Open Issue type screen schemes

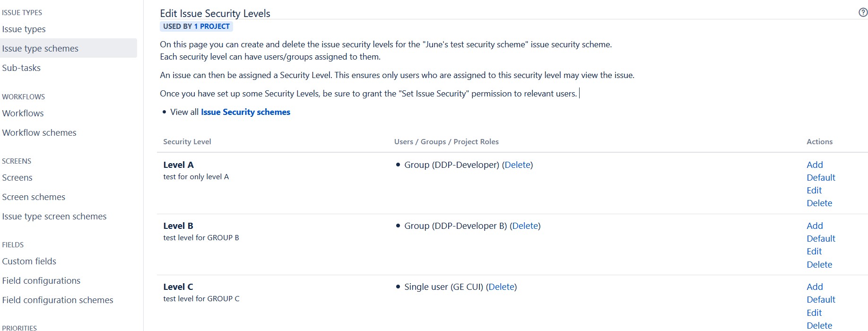[x=54, y=216]
